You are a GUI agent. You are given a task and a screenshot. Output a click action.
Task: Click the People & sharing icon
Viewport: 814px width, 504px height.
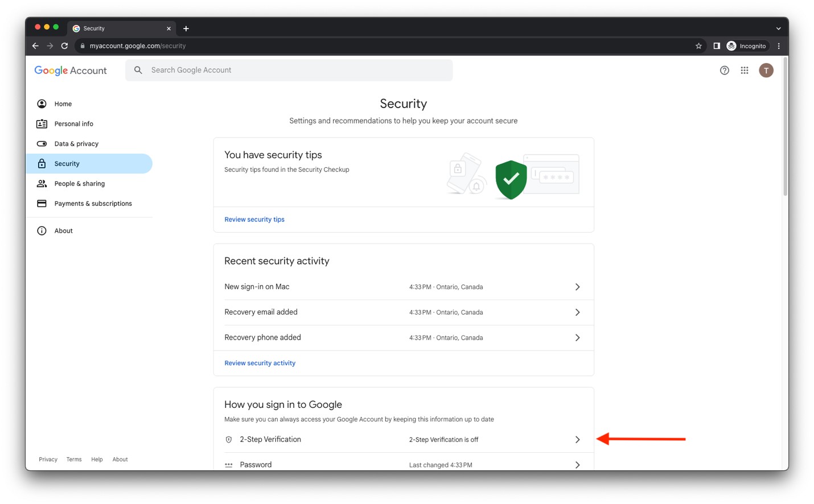point(42,184)
